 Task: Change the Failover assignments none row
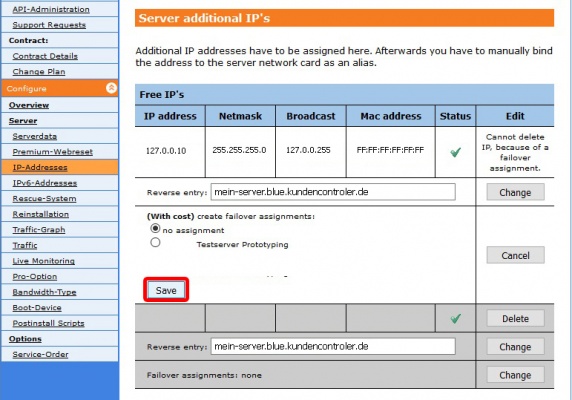point(515,375)
